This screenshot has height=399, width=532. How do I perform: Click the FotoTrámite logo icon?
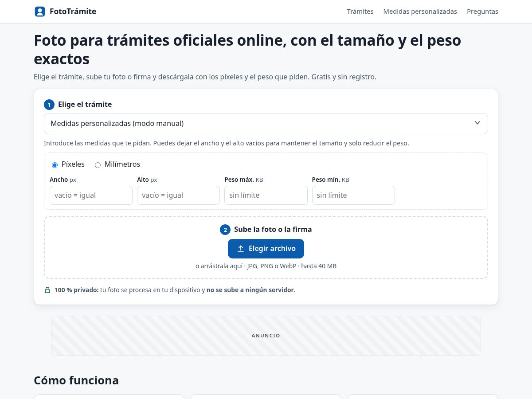pos(40,12)
